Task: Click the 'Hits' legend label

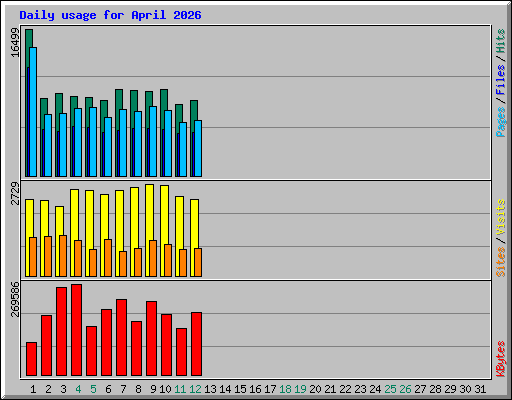Action: [x=500, y=41]
